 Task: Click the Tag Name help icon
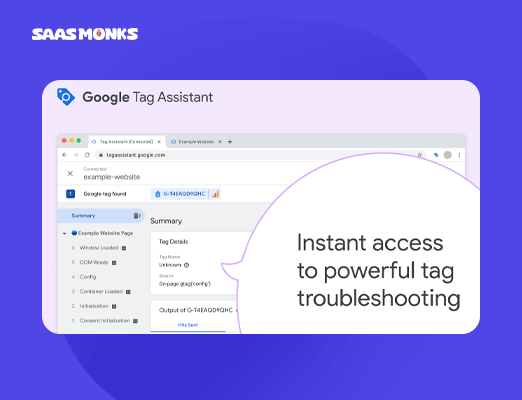[187, 265]
